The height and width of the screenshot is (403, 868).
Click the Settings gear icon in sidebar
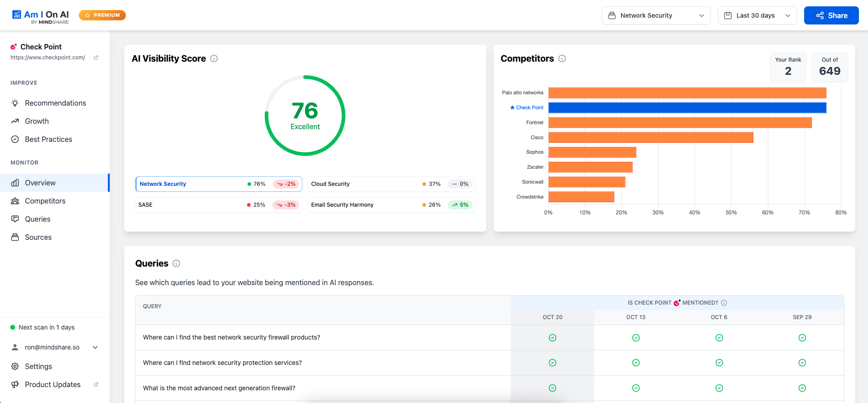[15, 366]
